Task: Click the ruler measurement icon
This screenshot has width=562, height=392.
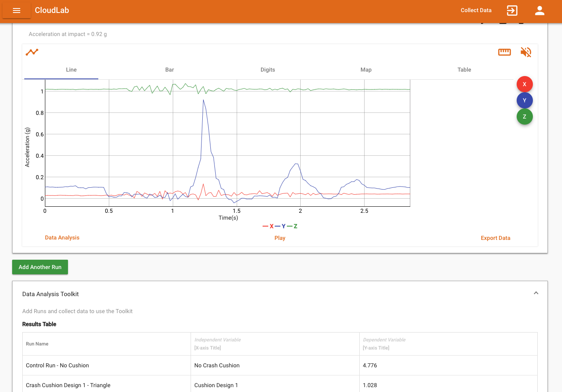Action: [504, 52]
